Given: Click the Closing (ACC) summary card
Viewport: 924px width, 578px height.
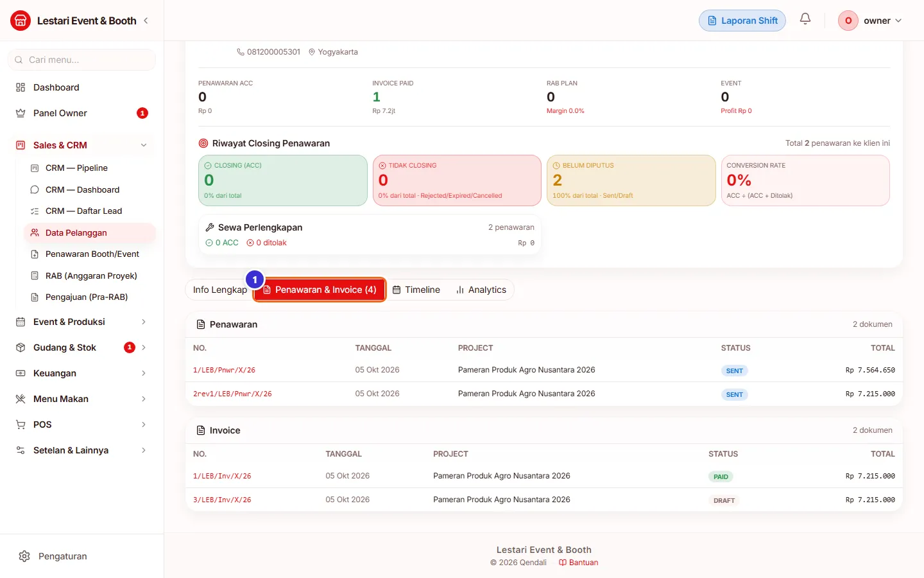Looking at the screenshot, I should coord(283,180).
